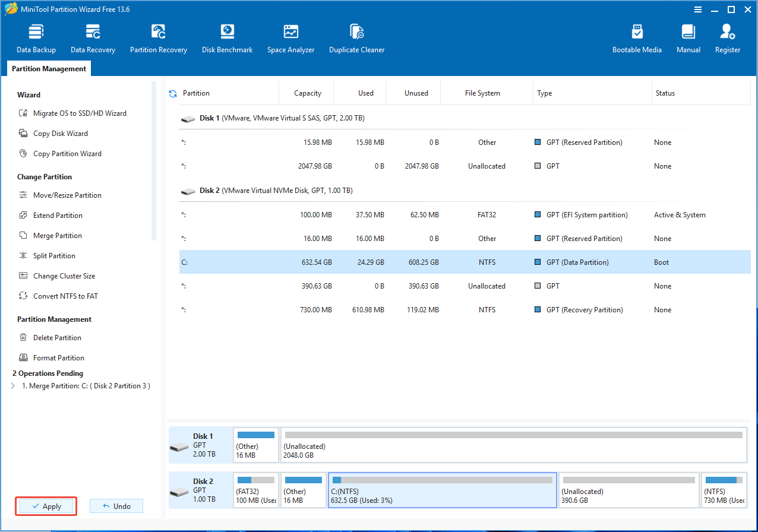
Task: Refresh the partition list icon
Action: [x=173, y=93]
